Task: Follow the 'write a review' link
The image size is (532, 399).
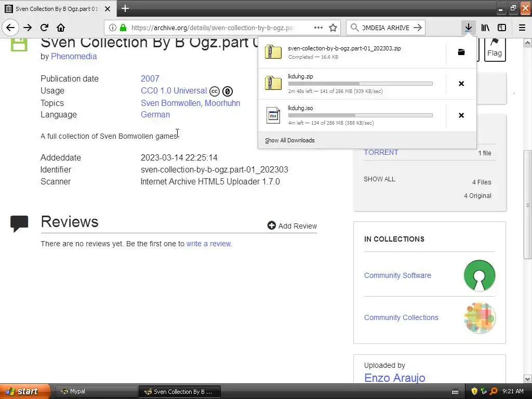Action: [x=209, y=244]
